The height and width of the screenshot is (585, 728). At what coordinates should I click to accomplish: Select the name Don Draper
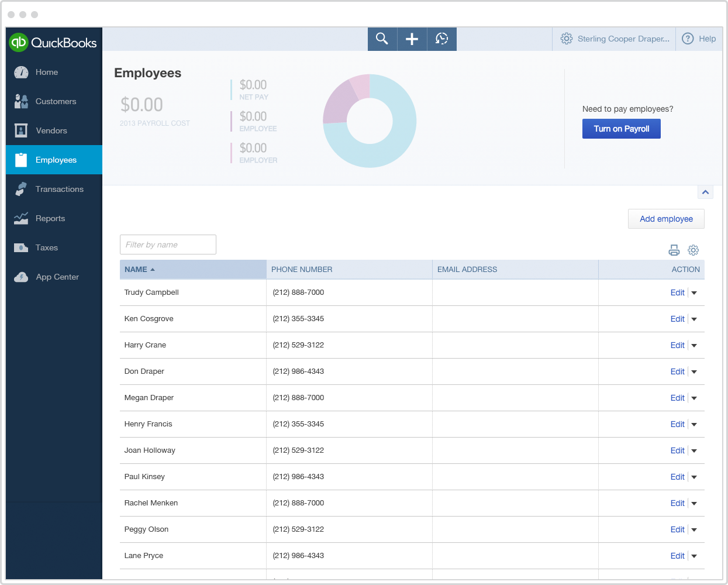pyautogui.click(x=144, y=371)
